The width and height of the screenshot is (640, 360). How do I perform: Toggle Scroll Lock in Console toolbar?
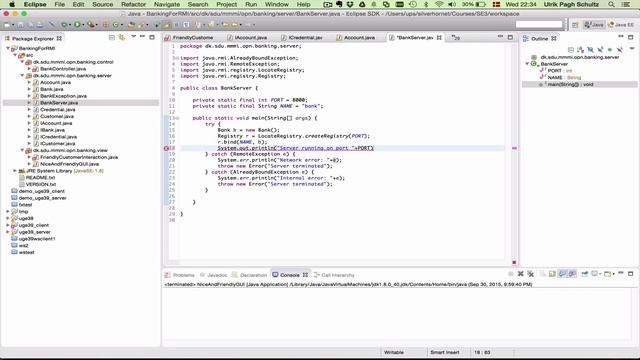click(x=552, y=274)
